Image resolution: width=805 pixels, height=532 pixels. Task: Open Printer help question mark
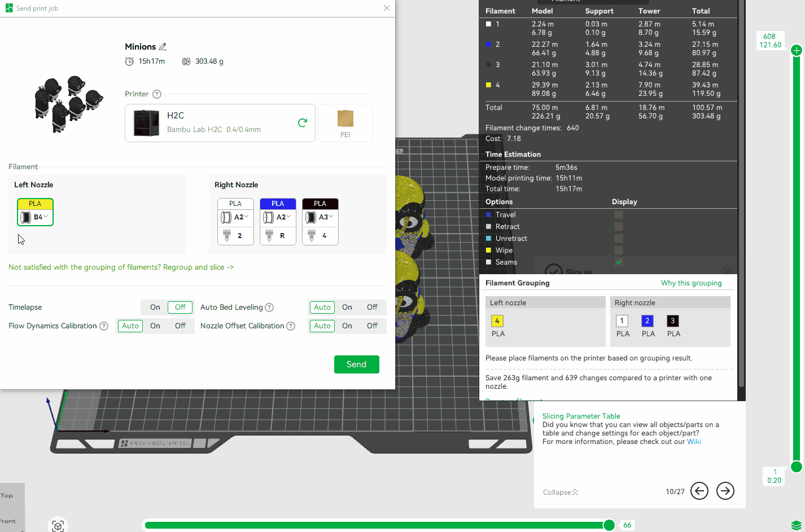[157, 94]
